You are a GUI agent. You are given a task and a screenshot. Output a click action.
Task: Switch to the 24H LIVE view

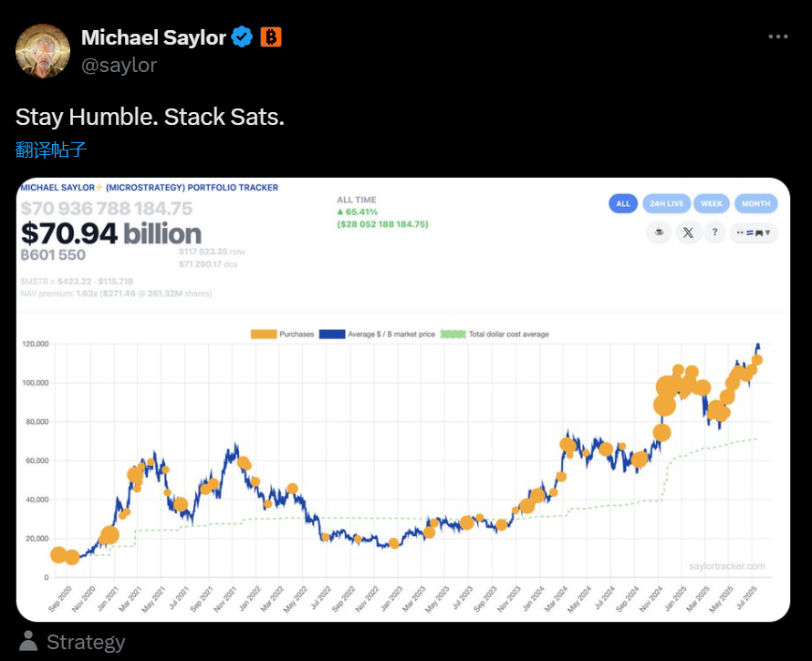coord(666,202)
